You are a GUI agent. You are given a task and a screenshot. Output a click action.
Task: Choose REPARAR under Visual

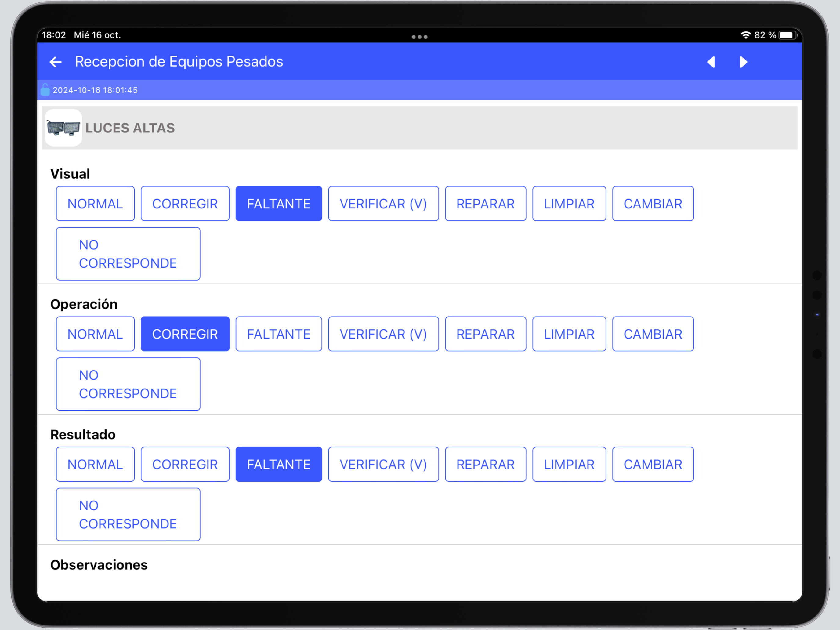click(486, 204)
